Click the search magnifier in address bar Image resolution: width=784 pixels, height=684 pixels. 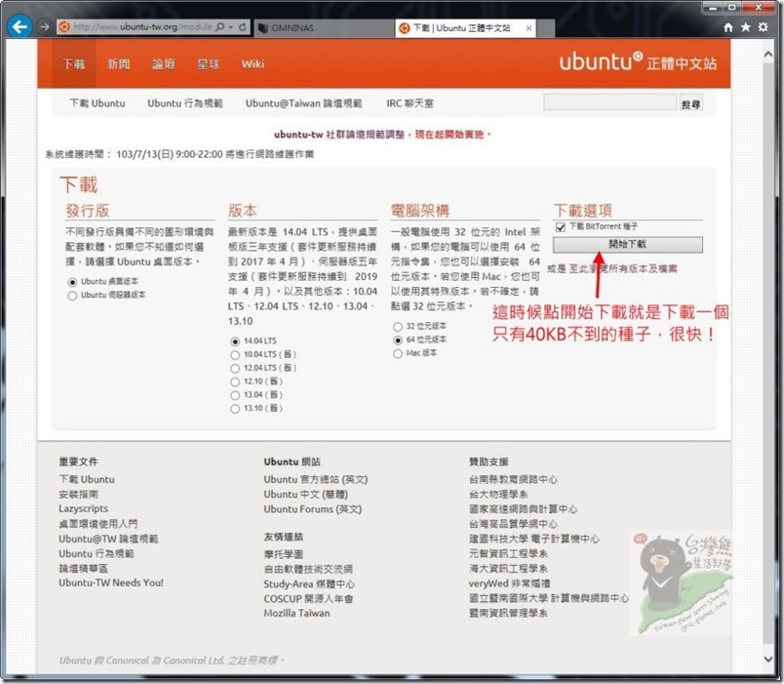(x=219, y=26)
